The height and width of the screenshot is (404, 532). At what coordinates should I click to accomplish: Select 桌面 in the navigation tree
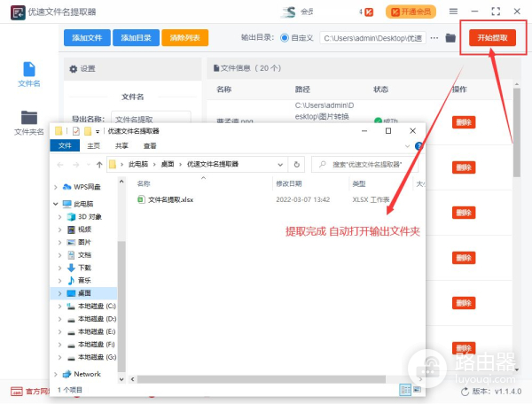coord(84,293)
